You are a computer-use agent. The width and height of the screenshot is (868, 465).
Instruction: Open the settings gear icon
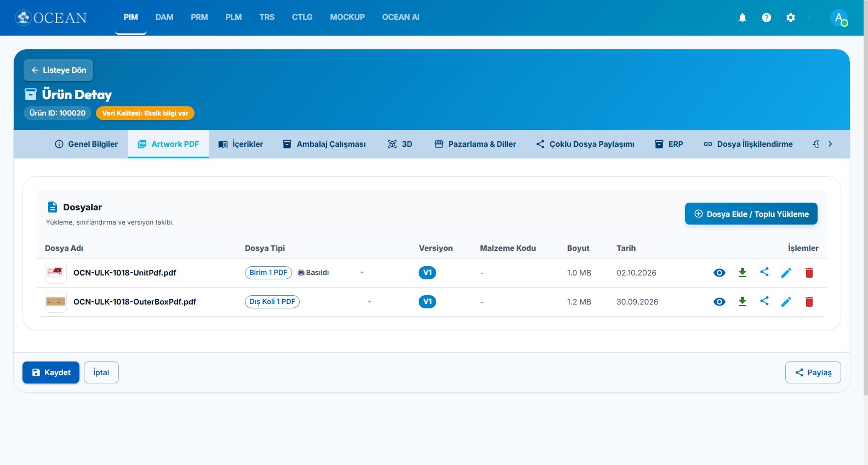coord(791,18)
